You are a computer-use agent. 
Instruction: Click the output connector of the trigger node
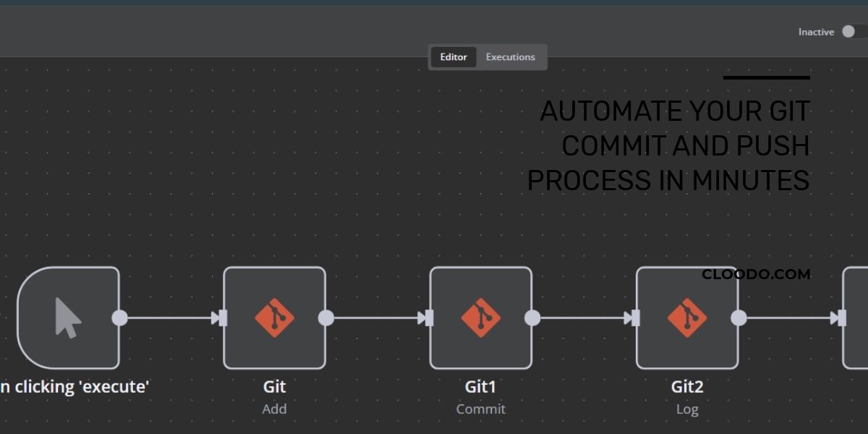[119, 318]
